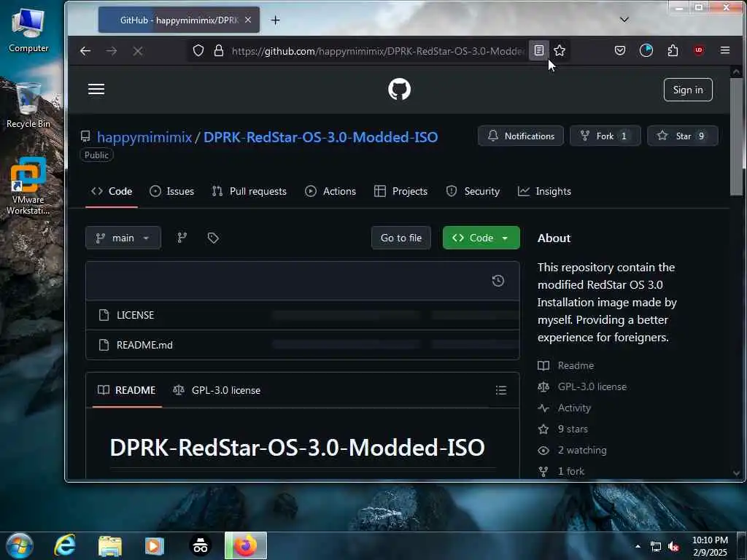The width and height of the screenshot is (747, 560).
Task: Select the Recycle Bin desktop icon
Action: [28, 105]
